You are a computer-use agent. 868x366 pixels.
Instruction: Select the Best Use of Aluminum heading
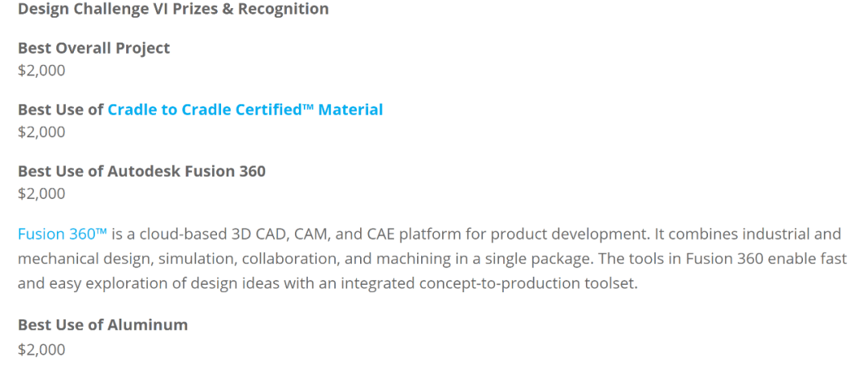coord(103,325)
